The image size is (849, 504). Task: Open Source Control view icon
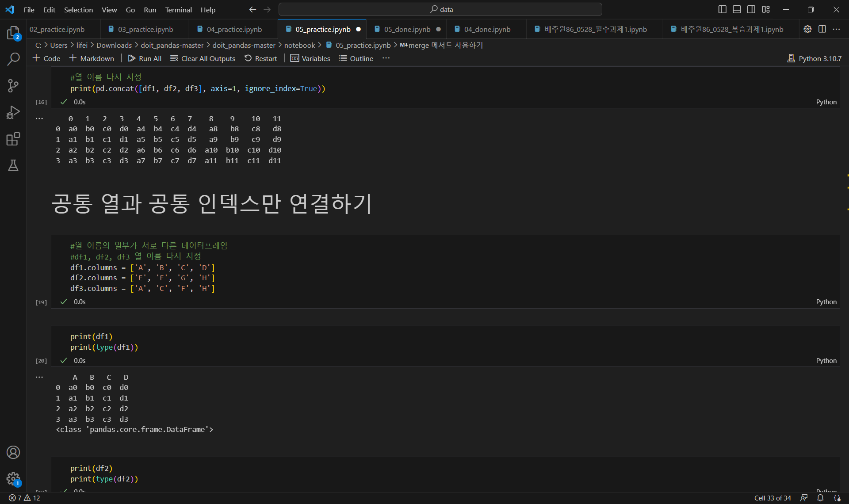[13, 85]
